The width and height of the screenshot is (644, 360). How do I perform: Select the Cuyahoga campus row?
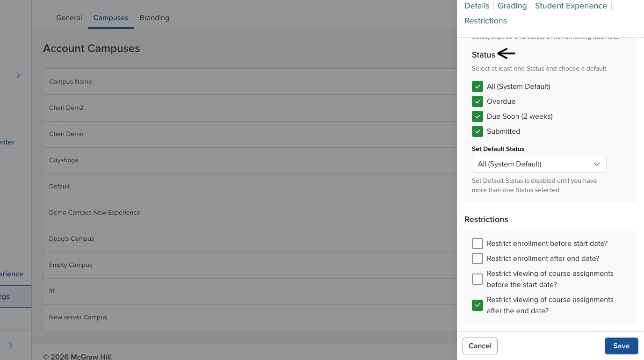click(x=250, y=160)
